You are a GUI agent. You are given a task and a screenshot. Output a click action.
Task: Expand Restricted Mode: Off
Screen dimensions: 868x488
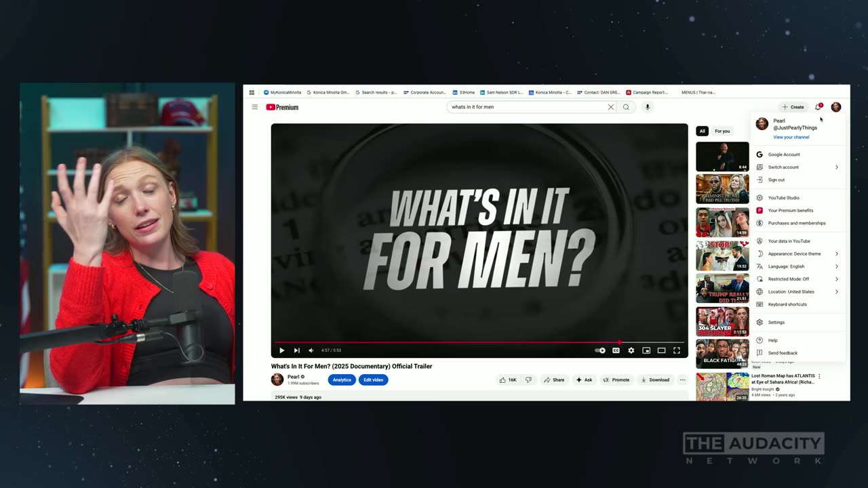coord(799,279)
